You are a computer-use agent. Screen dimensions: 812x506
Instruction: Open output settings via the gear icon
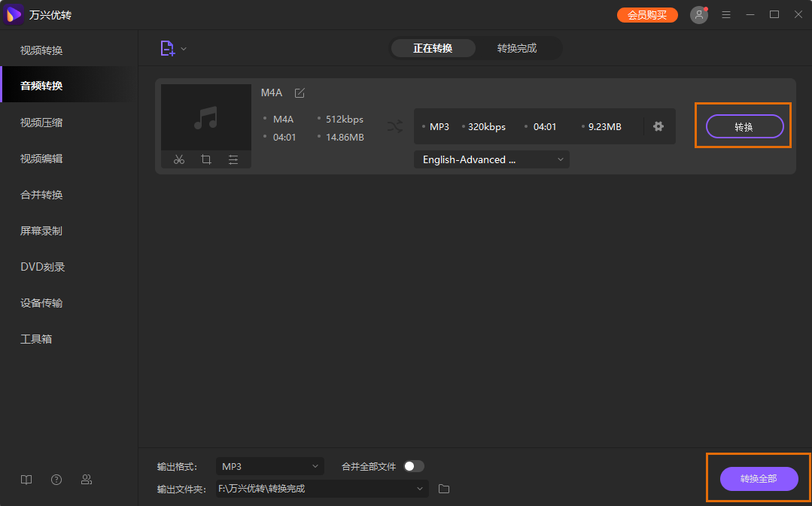(x=658, y=126)
